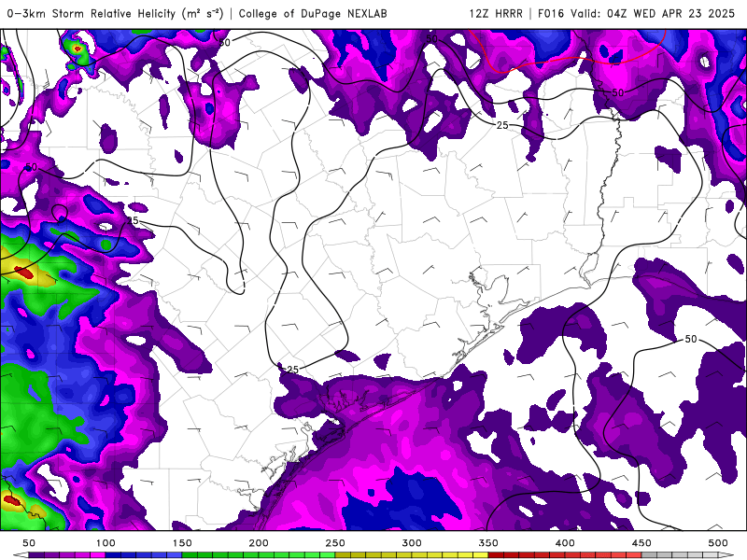Click the right arrow tip of the color bar
Screen dimensions: 747x560
tap(726, 555)
